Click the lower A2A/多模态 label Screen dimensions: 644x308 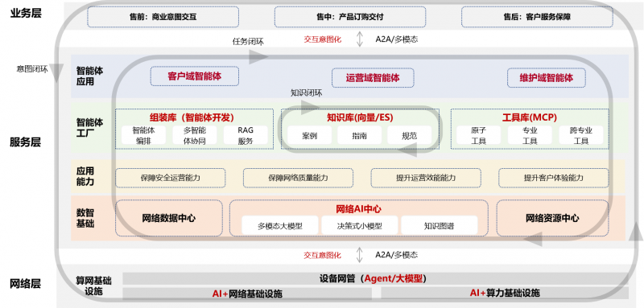click(x=397, y=255)
